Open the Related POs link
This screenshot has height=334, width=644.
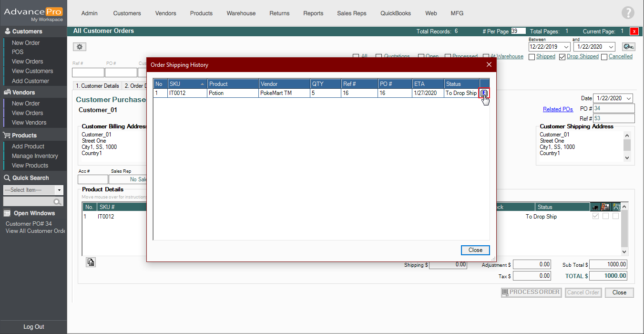(558, 109)
